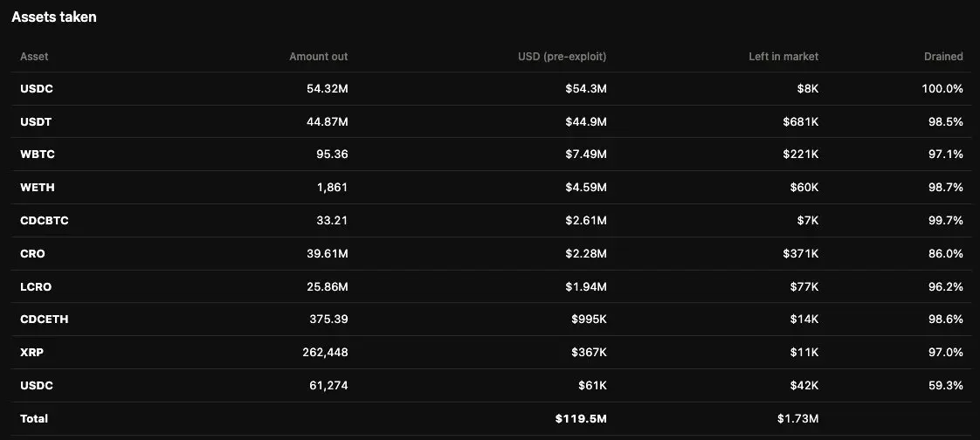Click the CRO asset label

coord(32,253)
